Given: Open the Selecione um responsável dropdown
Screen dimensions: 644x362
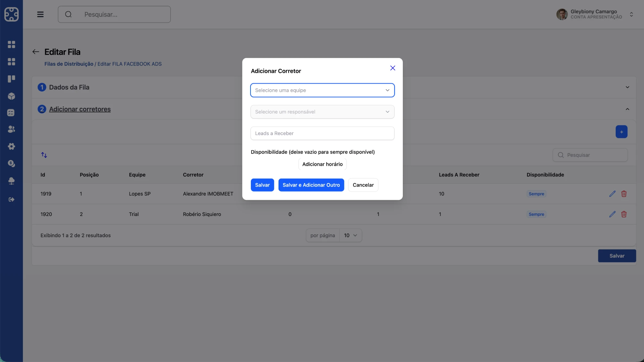Looking at the screenshot, I should [x=322, y=112].
